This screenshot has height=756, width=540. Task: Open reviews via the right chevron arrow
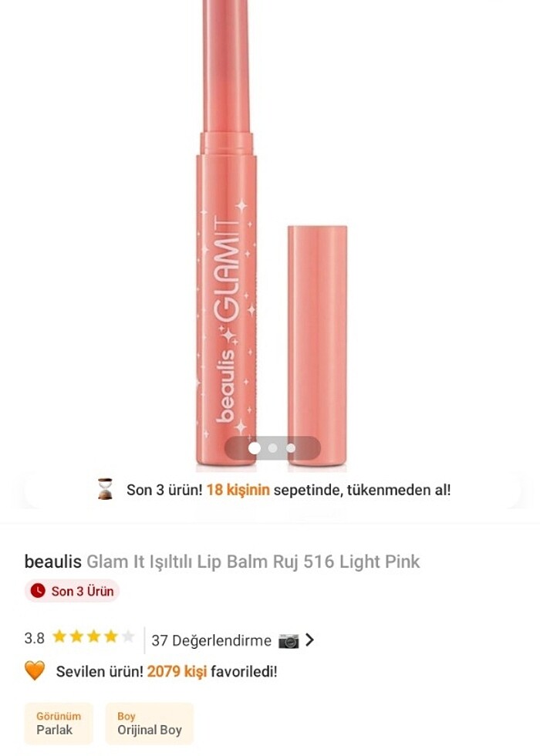309,640
